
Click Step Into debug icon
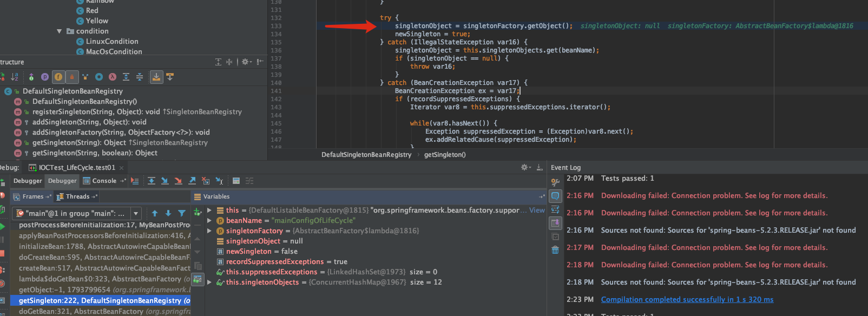pyautogui.click(x=165, y=181)
